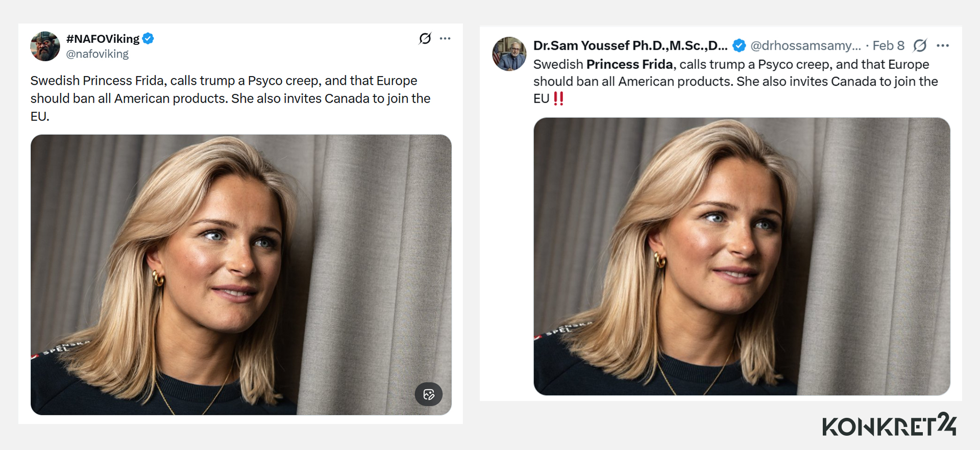Viewport: 980px width, 450px height.
Task: Click the red double exclamation emoji
Action: tap(558, 98)
